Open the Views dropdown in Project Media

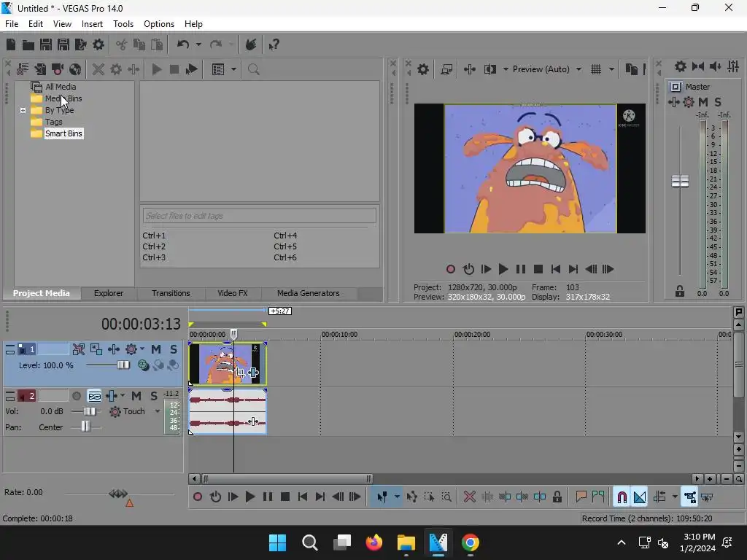(x=233, y=69)
